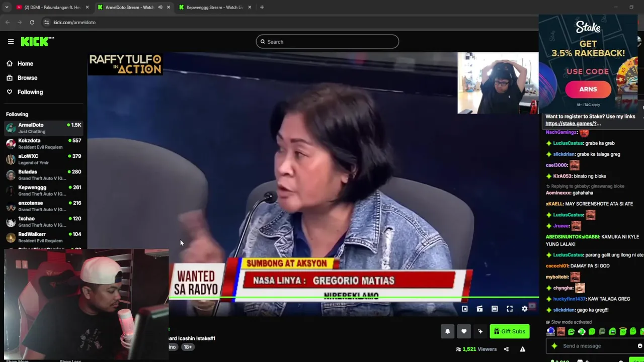Click the browser forward arrow

point(20,22)
